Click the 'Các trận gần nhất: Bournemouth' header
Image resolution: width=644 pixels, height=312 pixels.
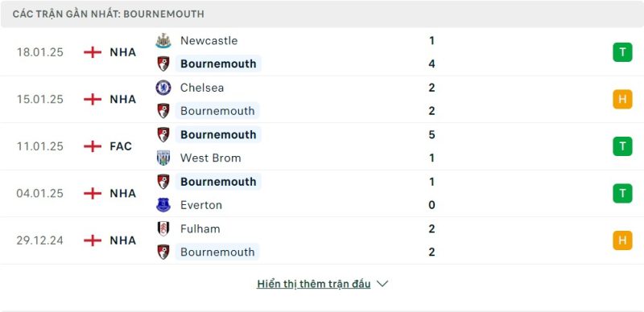pos(322,14)
